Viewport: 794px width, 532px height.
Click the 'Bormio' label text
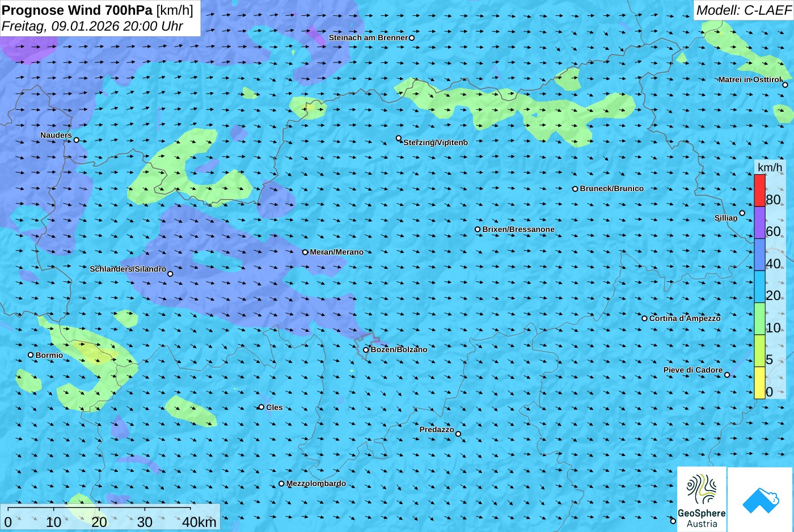[x=49, y=355]
